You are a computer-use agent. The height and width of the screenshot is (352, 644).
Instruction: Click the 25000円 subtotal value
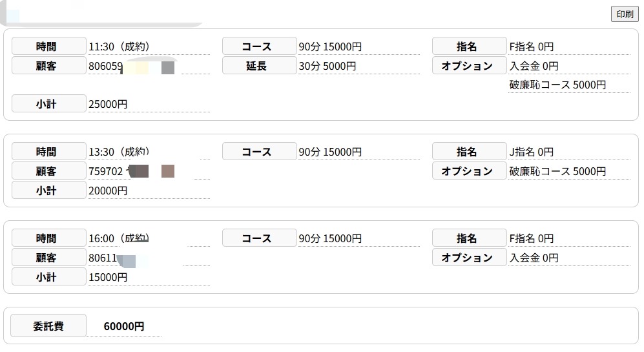click(x=108, y=104)
